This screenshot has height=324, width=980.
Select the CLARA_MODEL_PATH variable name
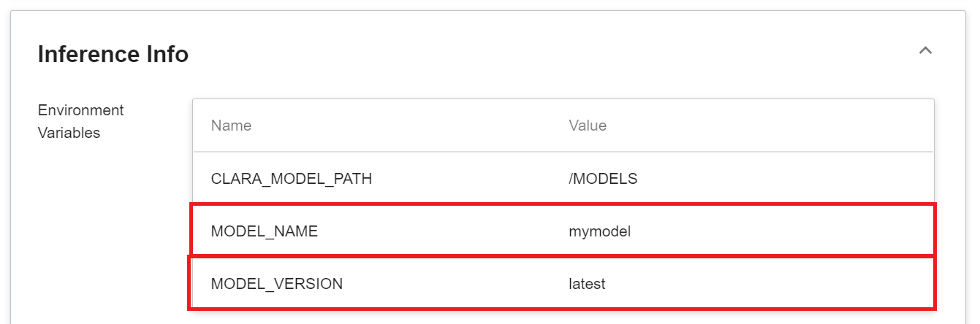(291, 178)
